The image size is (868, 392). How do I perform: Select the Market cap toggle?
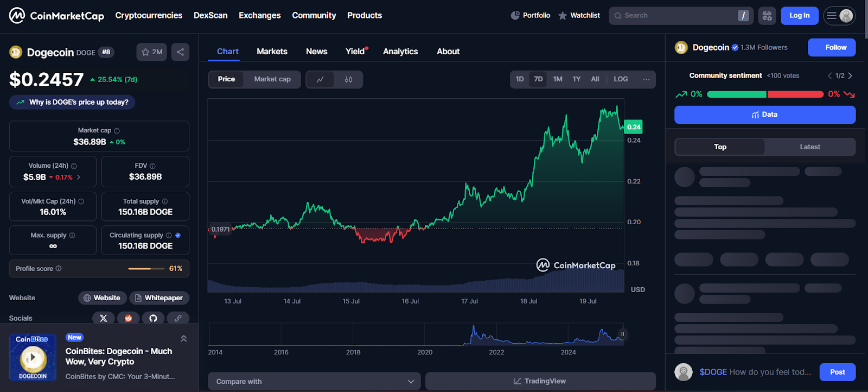[x=272, y=79]
